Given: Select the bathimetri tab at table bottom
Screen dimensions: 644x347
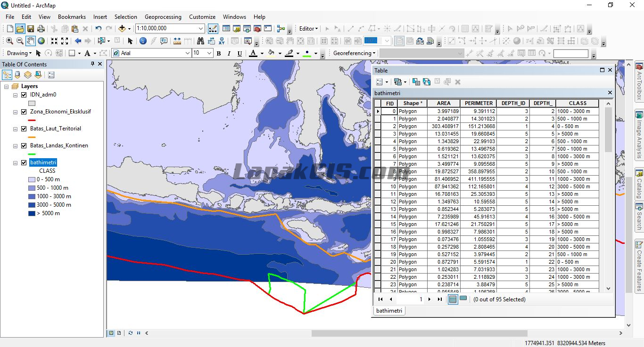Looking at the screenshot, I should tap(389, 311).
